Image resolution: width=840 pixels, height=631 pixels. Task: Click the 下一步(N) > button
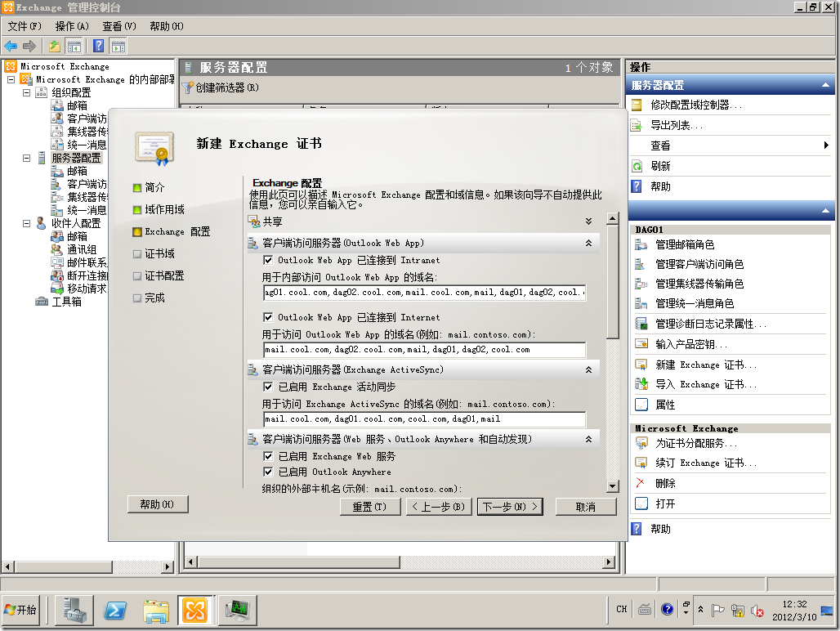(511, 507)
